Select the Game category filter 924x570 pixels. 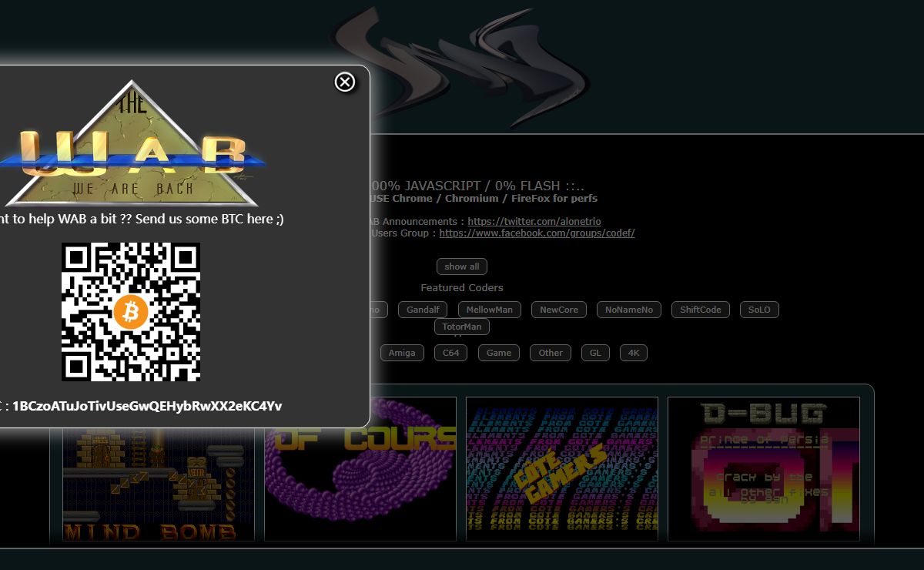point(499,353)
